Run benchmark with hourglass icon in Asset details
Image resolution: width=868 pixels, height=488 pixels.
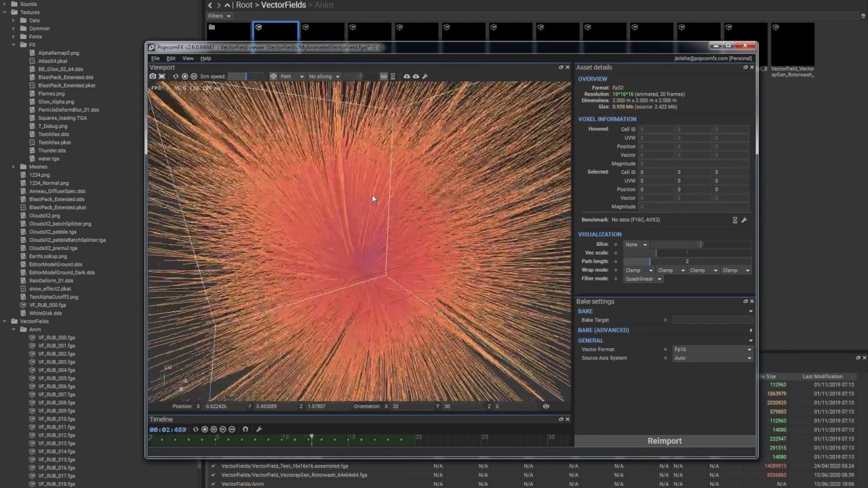point(734,220)
